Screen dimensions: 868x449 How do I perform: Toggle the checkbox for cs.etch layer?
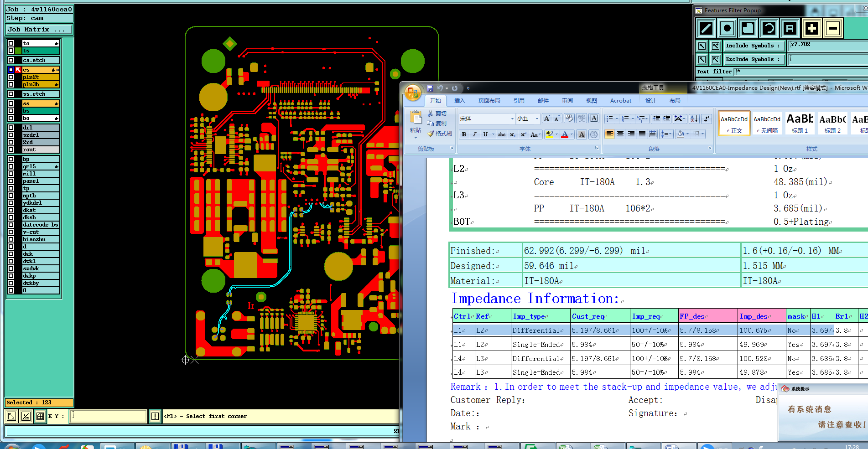click(11, 60)
